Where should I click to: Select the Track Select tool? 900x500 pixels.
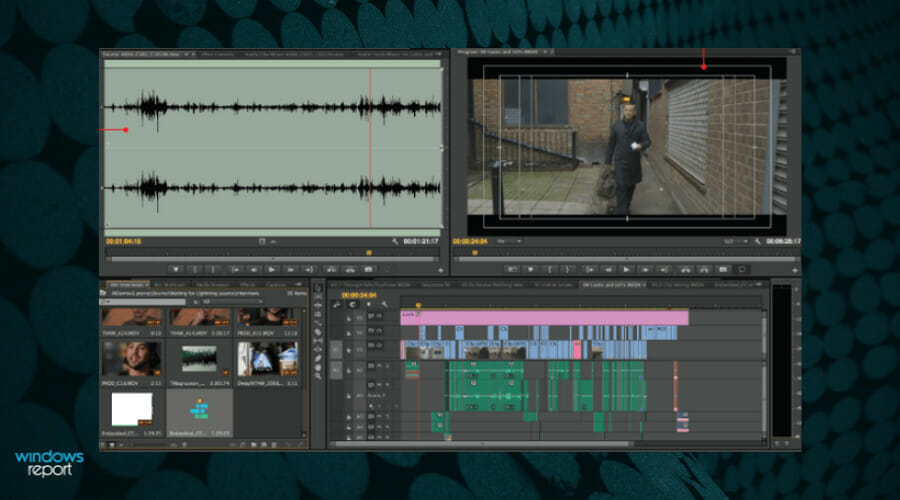click(x=317, y=297)
